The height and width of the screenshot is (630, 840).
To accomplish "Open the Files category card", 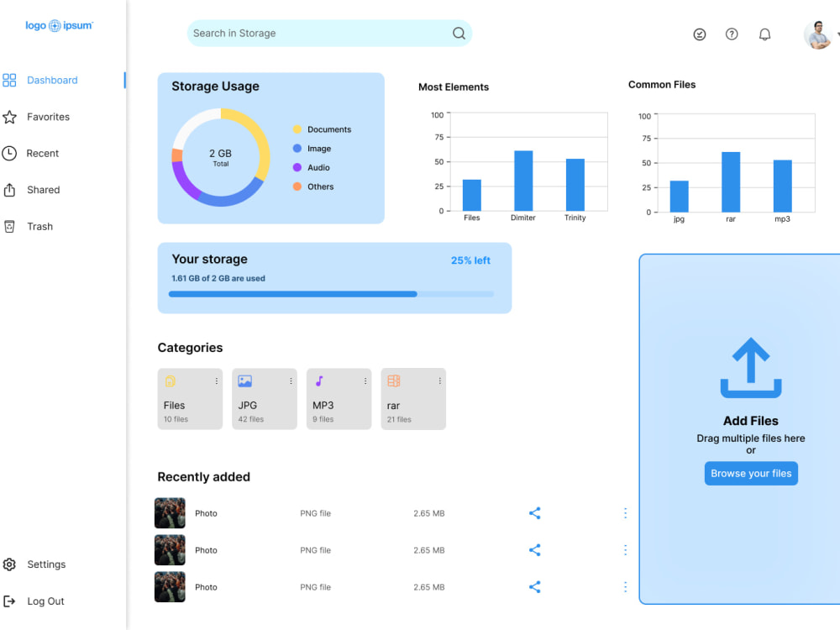I will pos(190,399).
